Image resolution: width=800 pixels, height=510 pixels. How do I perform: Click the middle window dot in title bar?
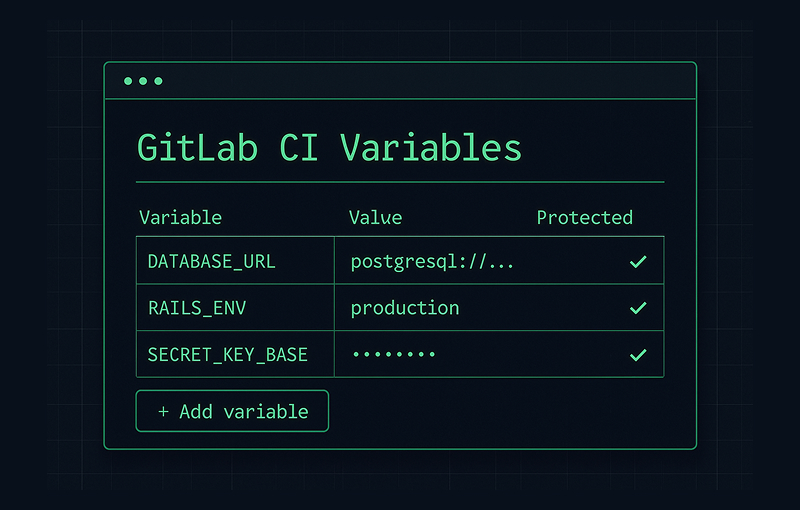click(x=143, y=81)
